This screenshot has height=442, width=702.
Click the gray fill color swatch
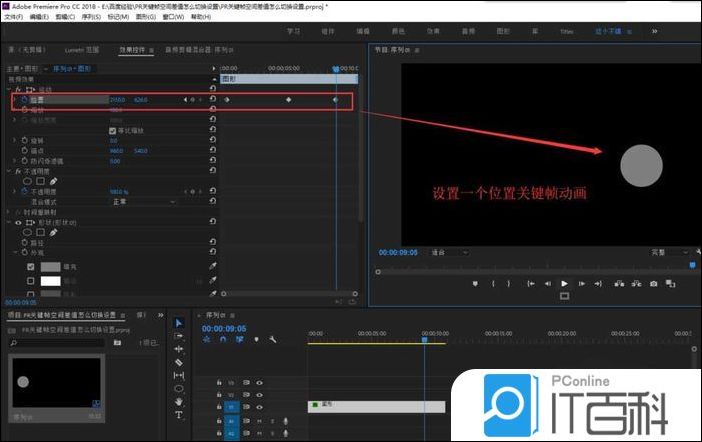point(50,267)
